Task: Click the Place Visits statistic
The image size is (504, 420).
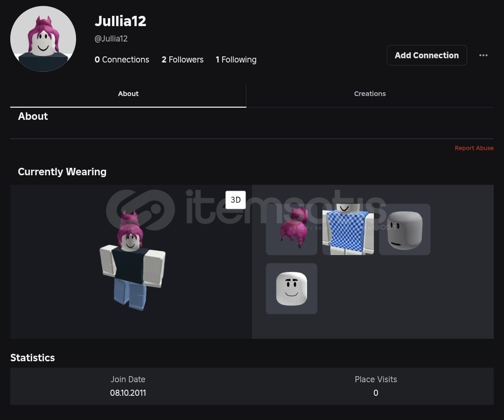Action: 376,386
